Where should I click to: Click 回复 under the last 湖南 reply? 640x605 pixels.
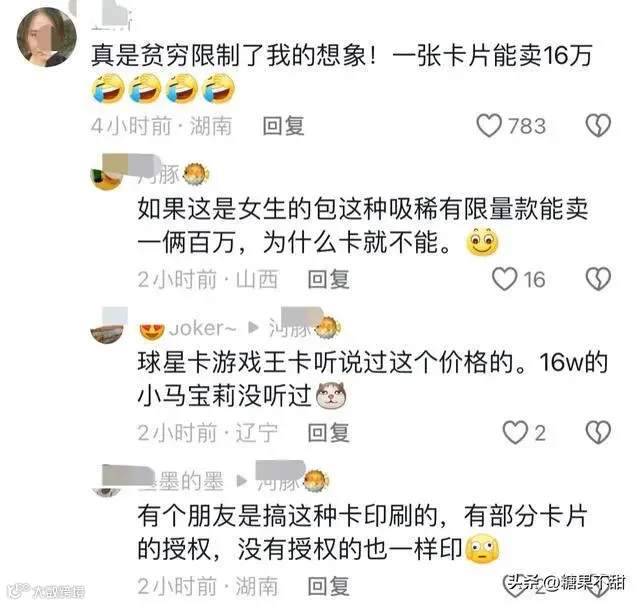click(328, 587)
